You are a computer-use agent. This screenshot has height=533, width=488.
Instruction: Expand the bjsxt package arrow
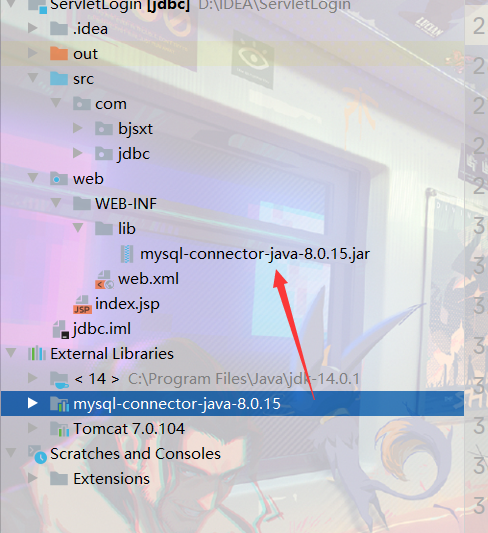78,128
